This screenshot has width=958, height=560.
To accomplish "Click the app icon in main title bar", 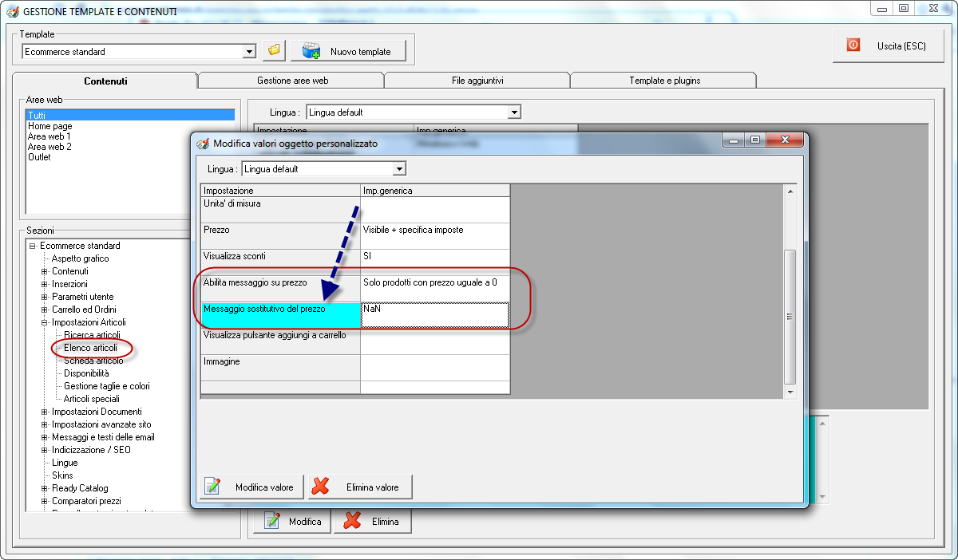I will point(12,11).
